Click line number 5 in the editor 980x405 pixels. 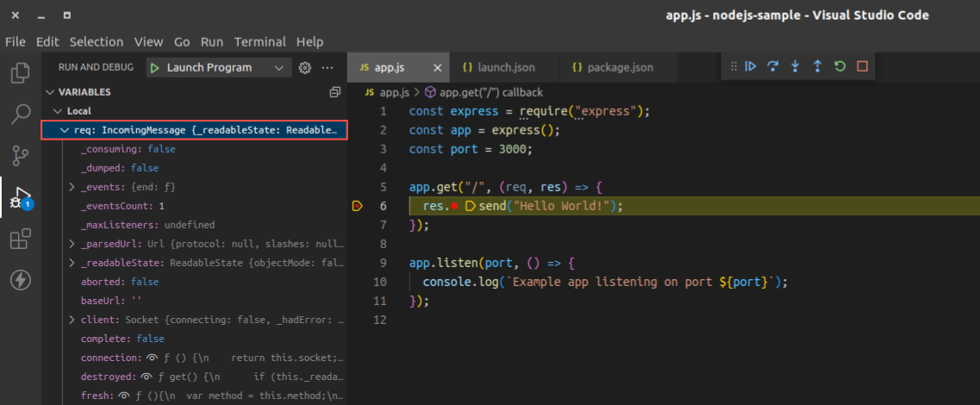pyautogui.click(x=384, y=187)
